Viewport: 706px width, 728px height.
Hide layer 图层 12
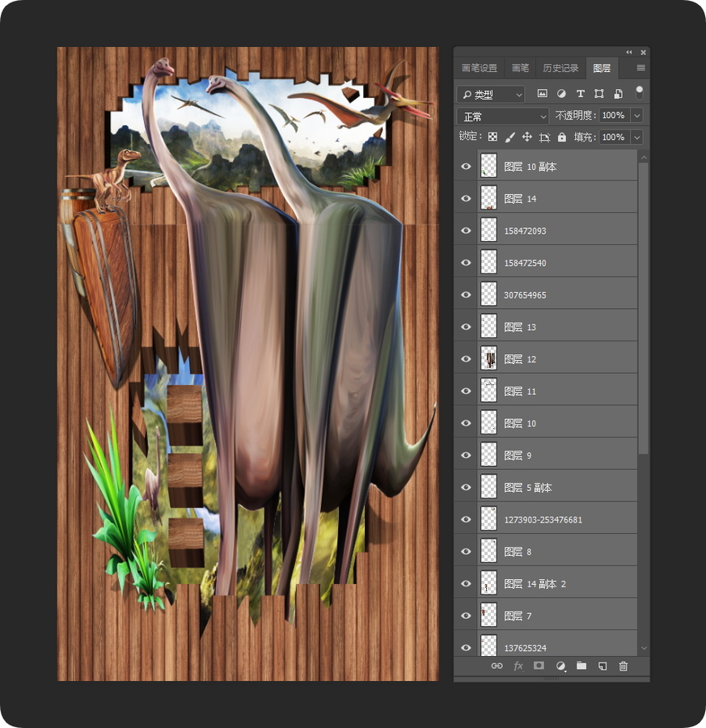click(x=466, y=359)
